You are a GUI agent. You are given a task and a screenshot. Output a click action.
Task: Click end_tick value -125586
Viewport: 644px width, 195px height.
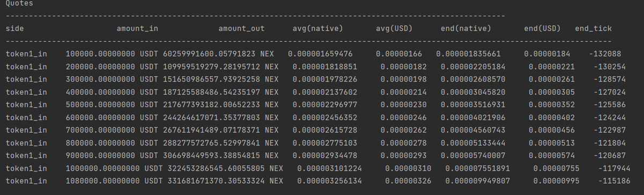(610, 104)
